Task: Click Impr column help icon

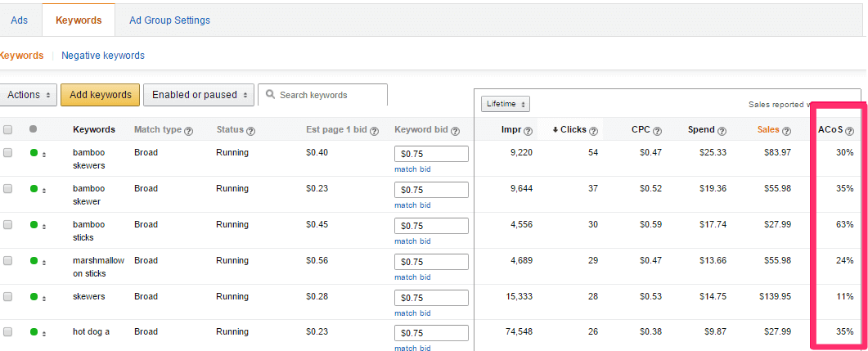Action: (528, 131)
